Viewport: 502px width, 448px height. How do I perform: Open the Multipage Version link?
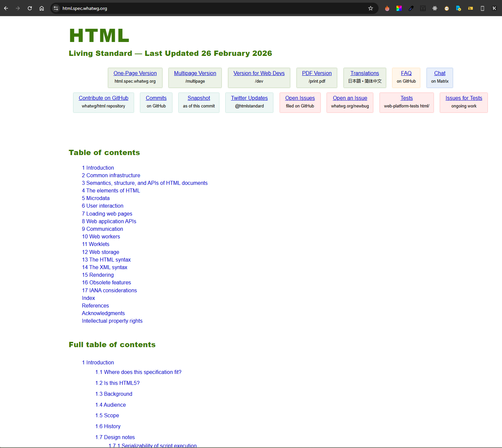point(195,73)
